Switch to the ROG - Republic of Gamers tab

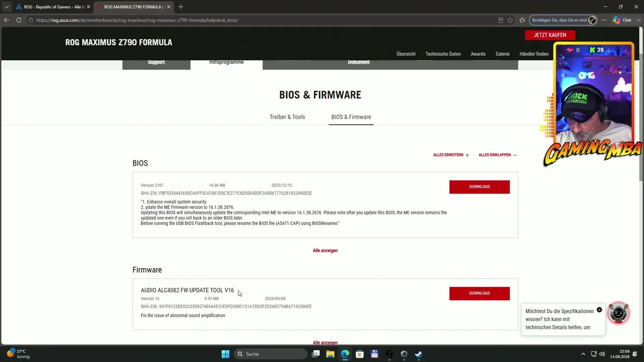click(x=53, y=7)
